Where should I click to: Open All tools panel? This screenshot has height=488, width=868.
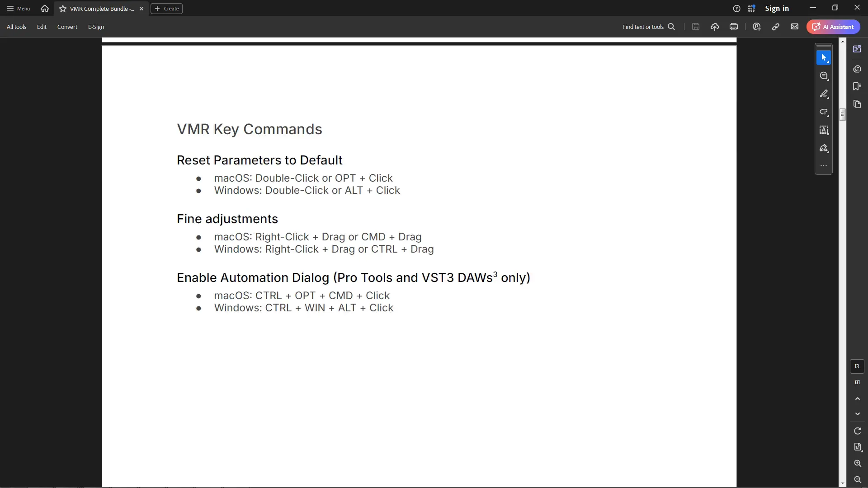[16, 27]
